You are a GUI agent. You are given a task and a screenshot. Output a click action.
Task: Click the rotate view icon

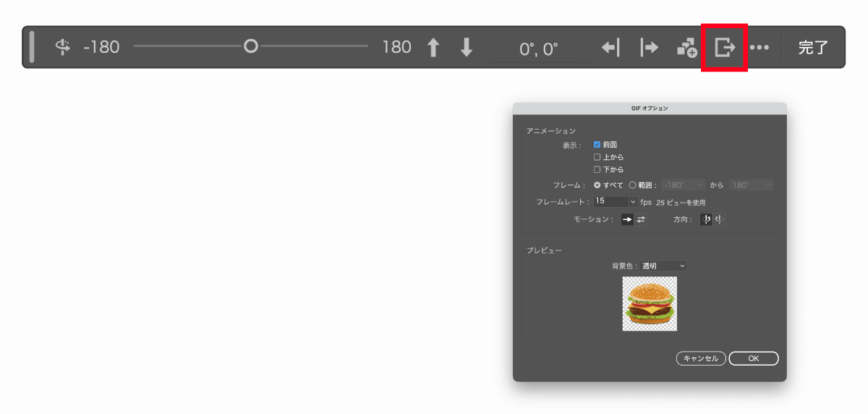[63, 48]
